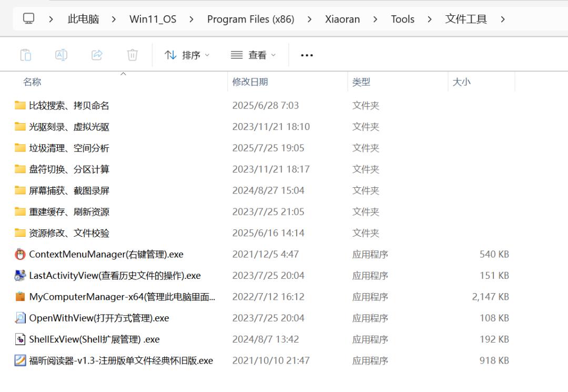
Task: Click Win11_OS in the breadcrumb bar
Action: point(153,19)
